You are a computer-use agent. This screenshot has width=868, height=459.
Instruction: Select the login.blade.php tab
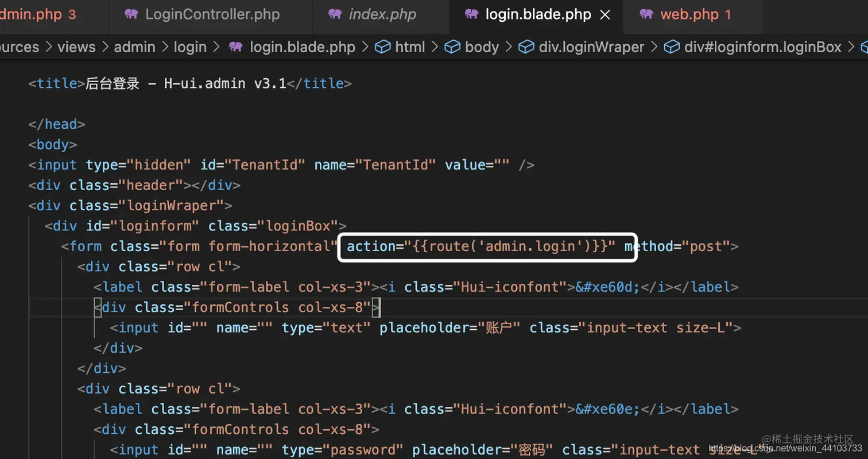pyautogui.click(x=538, y=14)
